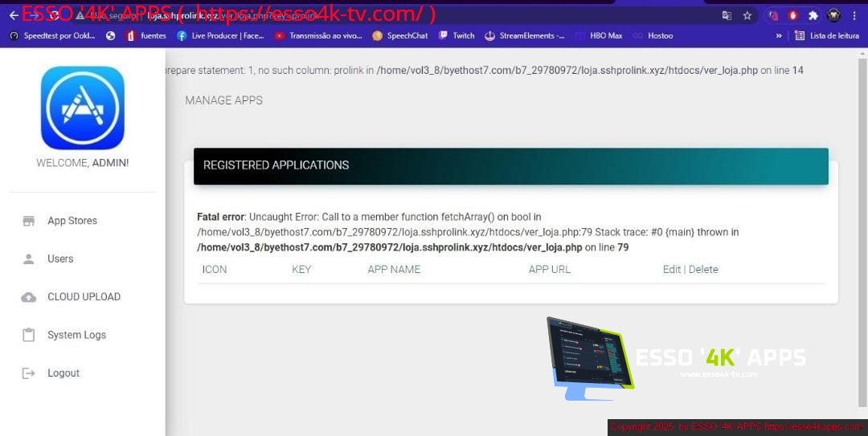Open the extensions puzzle icon
This screenshot has height=436, width=868.
[813, 15]
